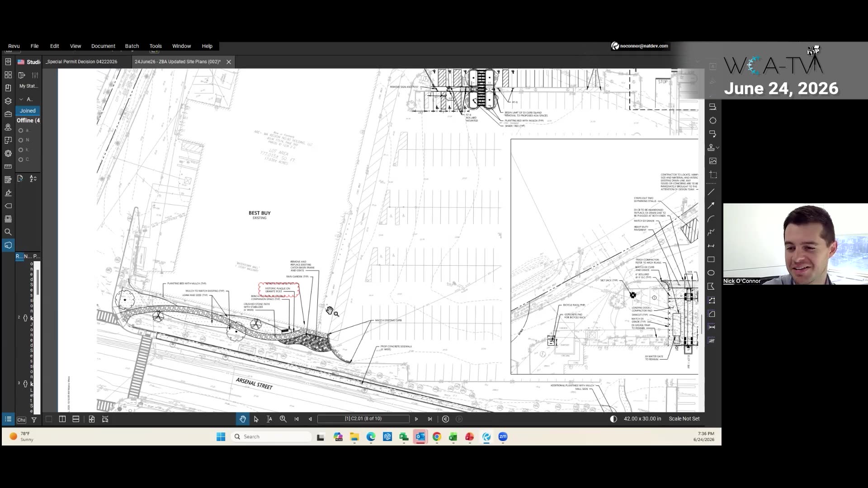
Task: Click the active Studio panel icon
Action: (8, 245)
